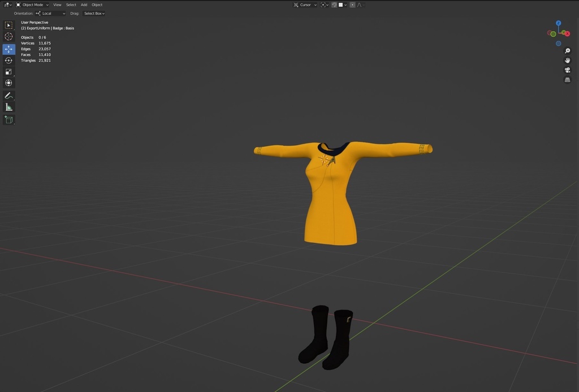Enable snapping with the magnet icon
This screenshot has width=579, height=392.
(334, 5)
